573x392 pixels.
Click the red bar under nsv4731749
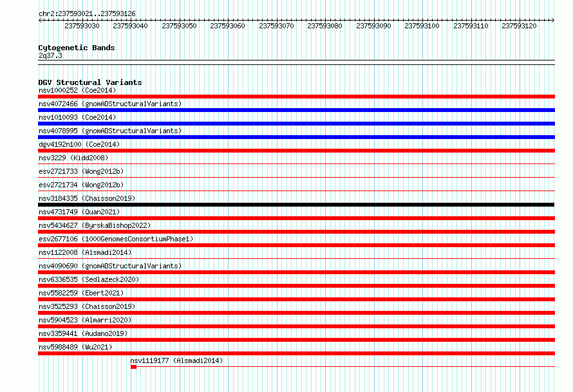click(x=296, y=218)
